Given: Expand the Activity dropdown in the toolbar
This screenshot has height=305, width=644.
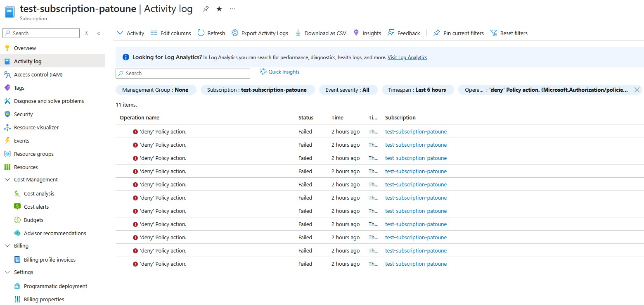Looking at the screenshot, I should 130,33.
